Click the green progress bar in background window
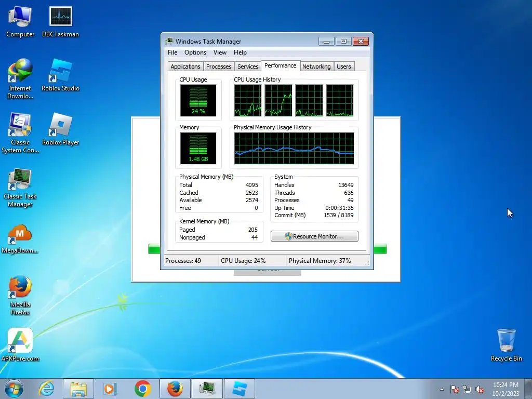Screen dimensions: 532x399 tap(380, 249)
